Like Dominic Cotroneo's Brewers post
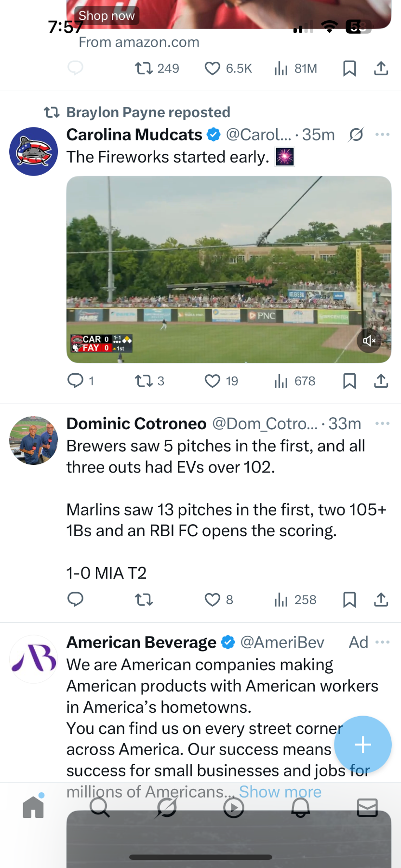 point(213,599)
